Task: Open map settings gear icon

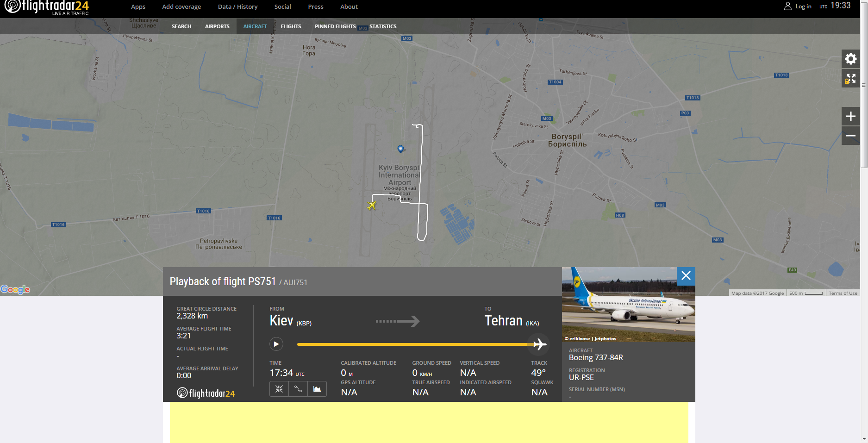Action: tap(850, 59)
